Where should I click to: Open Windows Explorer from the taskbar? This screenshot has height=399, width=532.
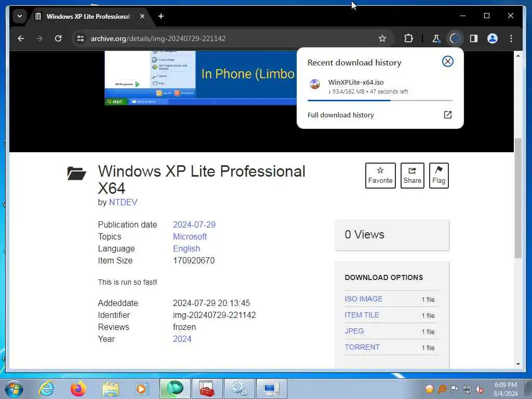pyautogui.click(x=111, y=389)
